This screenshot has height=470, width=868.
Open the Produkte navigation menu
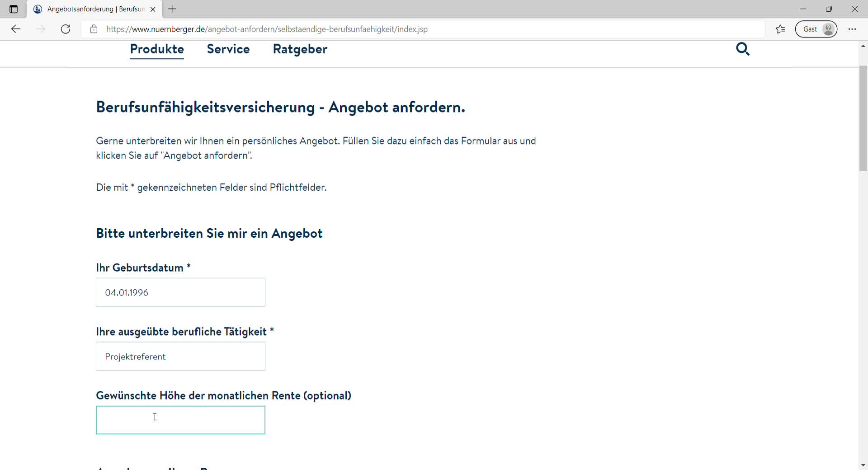pyautogui.click(x=157, y=49)
